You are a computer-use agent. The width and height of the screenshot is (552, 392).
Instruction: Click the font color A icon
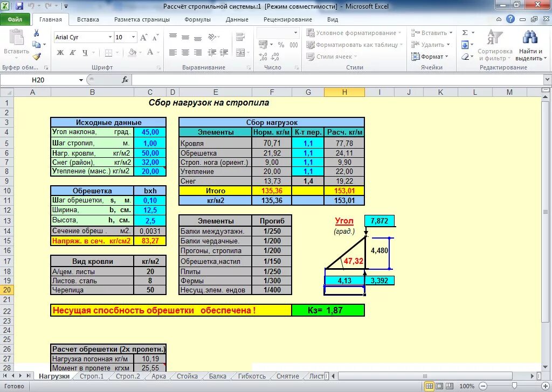click(150, 53)
